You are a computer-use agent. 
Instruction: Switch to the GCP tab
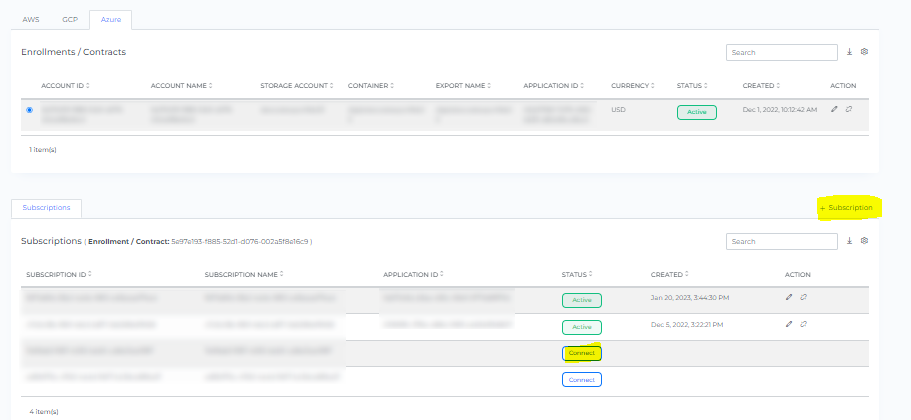point(68,19)
